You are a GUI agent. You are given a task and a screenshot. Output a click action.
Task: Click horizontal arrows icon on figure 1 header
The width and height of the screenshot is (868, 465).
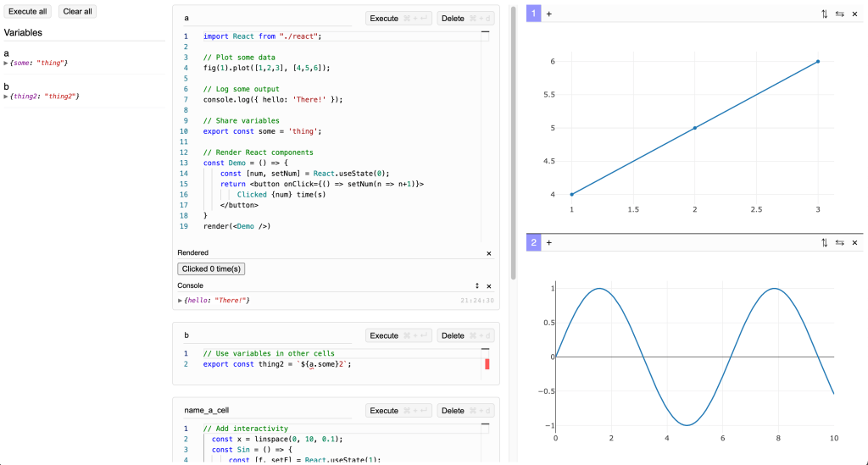pyautogui.click(x=839, y=14)
